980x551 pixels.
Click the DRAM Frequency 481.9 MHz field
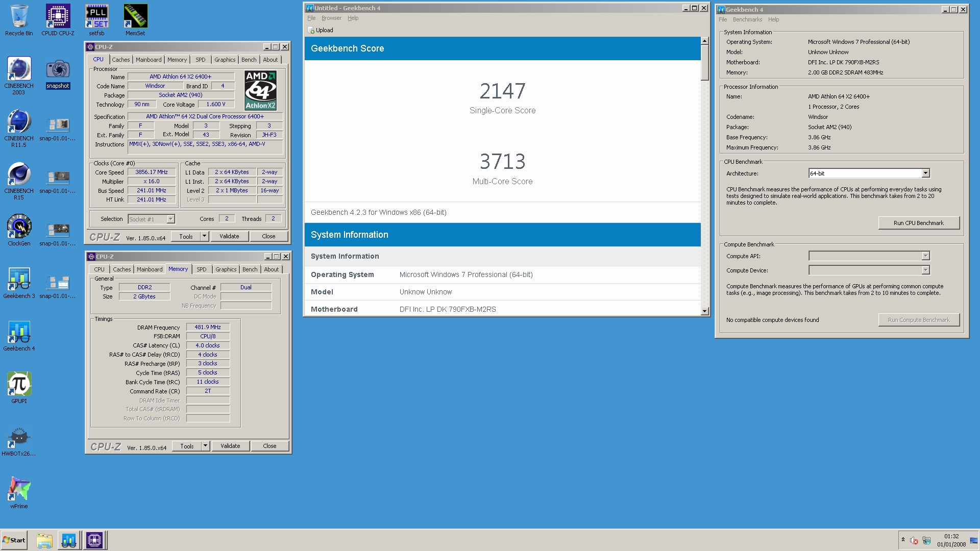point(208,328)
